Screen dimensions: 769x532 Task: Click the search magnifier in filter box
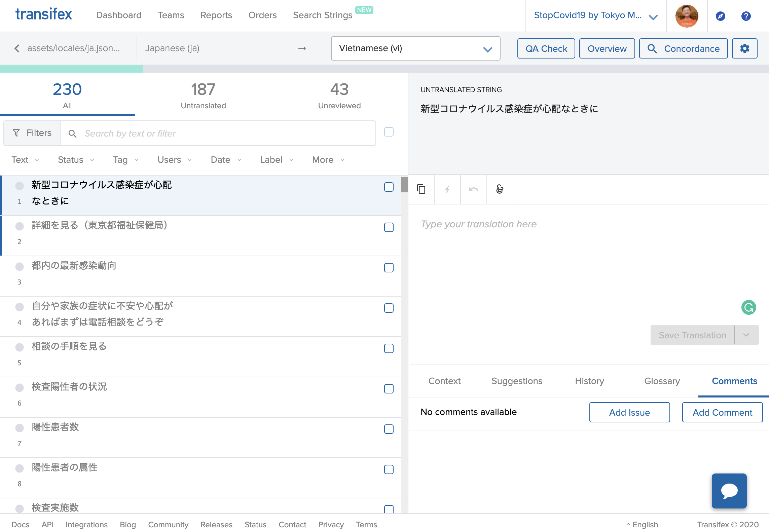(x=72, y=134)
